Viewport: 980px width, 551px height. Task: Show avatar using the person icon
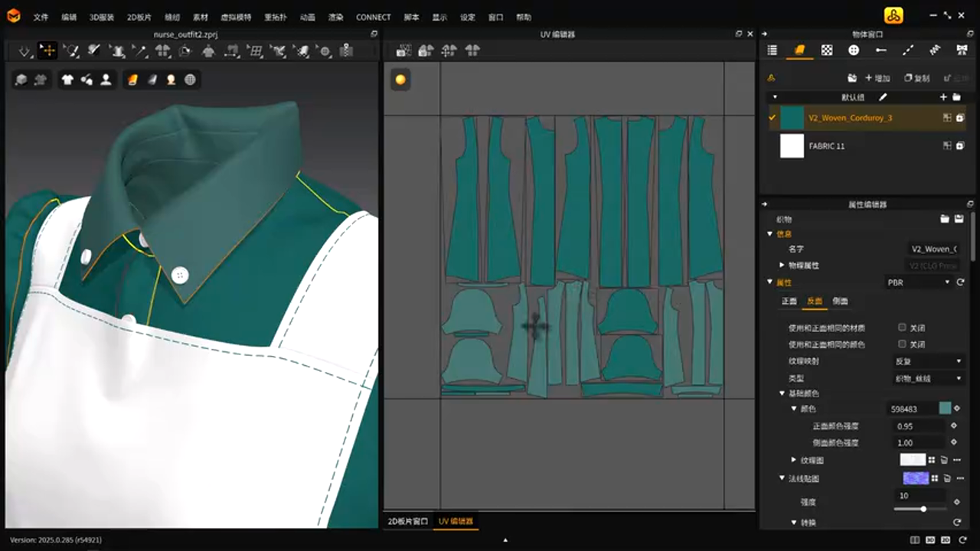[106, 80]
